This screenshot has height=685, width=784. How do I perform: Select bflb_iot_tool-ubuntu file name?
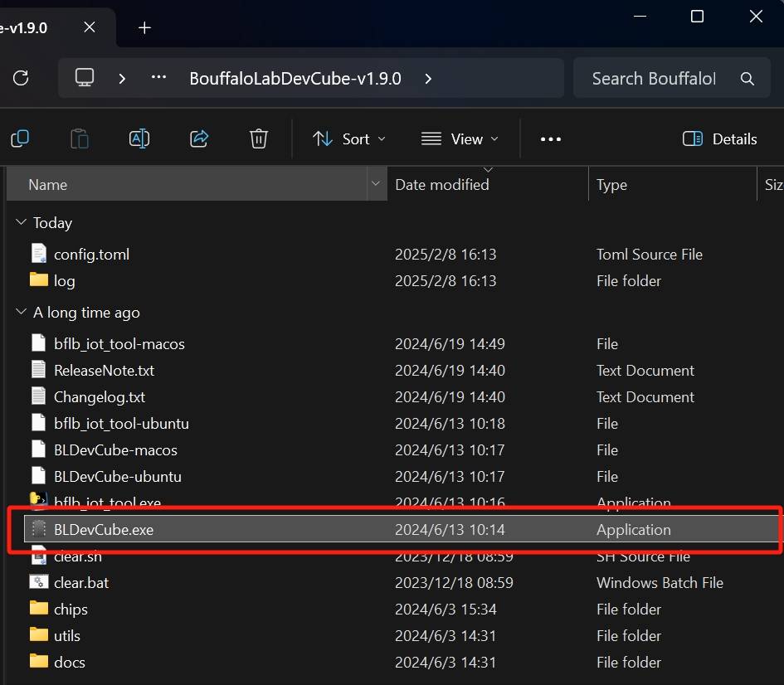(x=121, y=423)
